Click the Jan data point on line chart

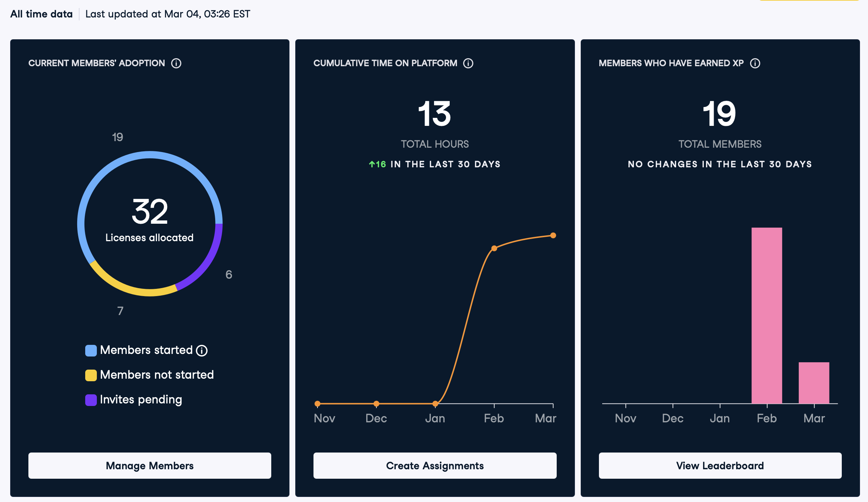point(435,403)
